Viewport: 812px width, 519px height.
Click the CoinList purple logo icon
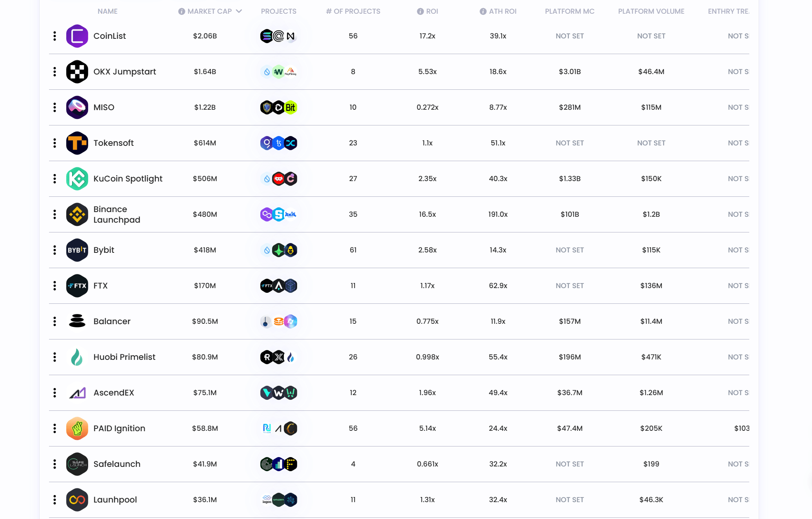pos(77,36)
